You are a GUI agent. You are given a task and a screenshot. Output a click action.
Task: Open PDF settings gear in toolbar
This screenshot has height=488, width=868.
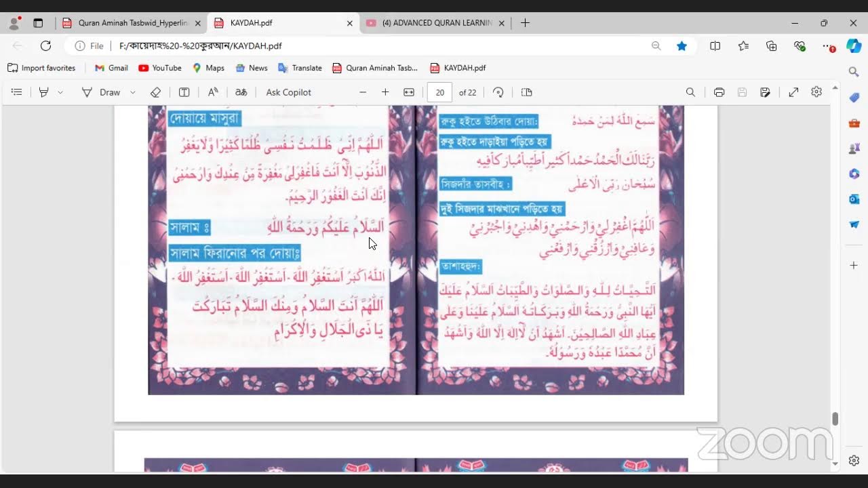816,92
